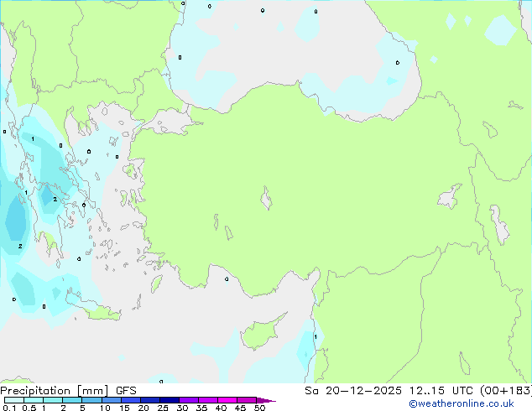Select the 0.5–1 mm legend color box

[34, 400]
